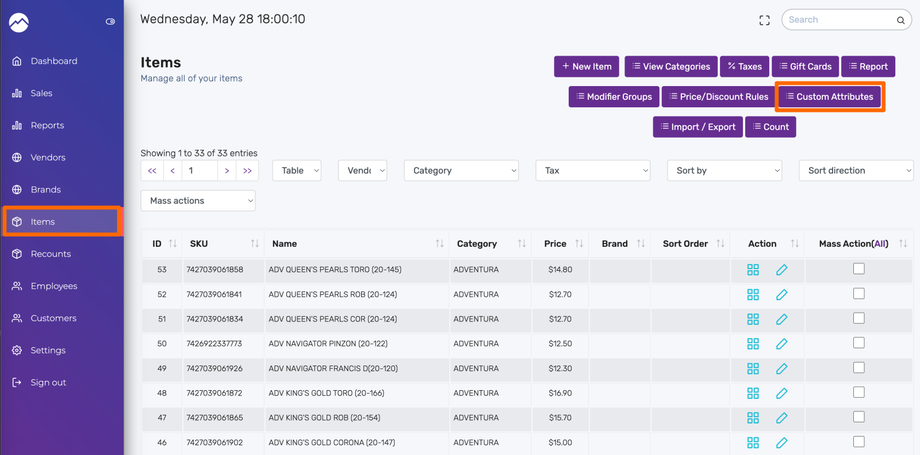Sort the table by Price column arrows
Viewport: 920px width, 455px height.
click(579, 244)
